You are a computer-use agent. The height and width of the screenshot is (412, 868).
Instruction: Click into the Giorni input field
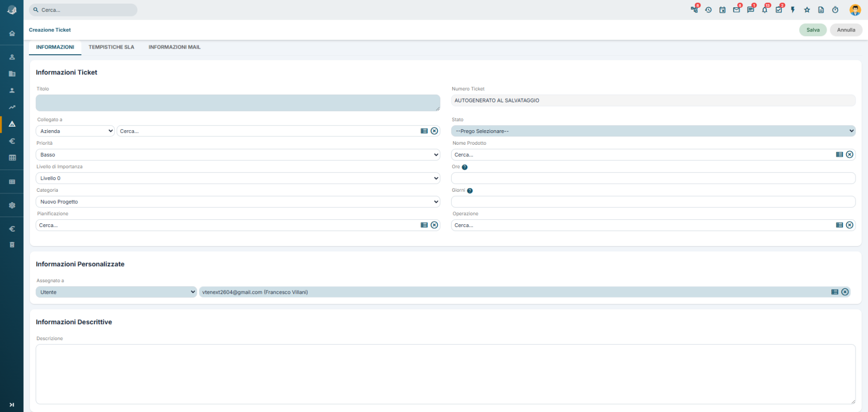pos(653,202)
